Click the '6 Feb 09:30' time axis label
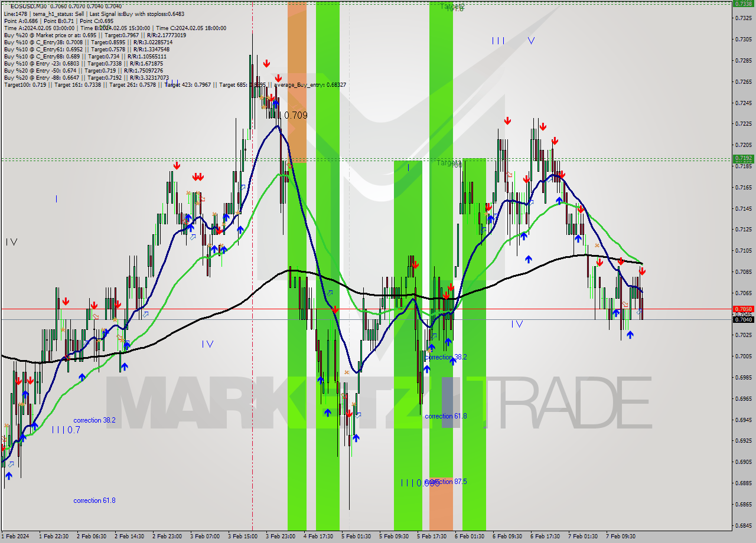Image resolution: width=756 pixels, height=543 pixels. coord(507,537)
